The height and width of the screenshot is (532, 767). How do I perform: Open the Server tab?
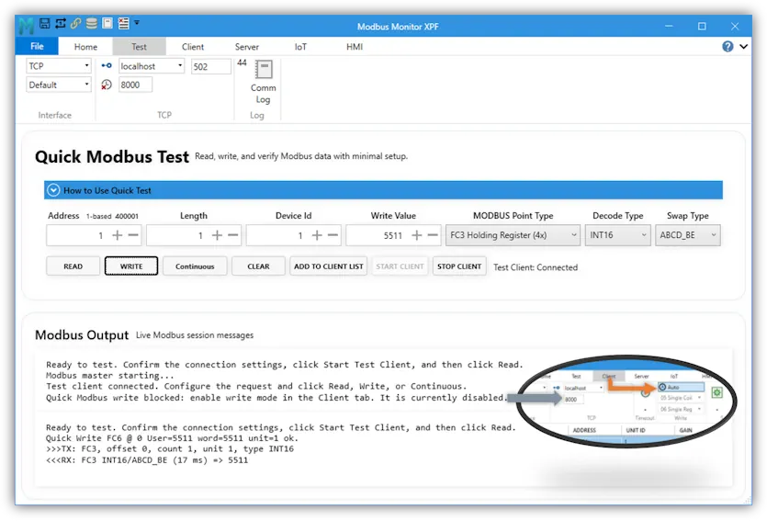pos(246,47)
